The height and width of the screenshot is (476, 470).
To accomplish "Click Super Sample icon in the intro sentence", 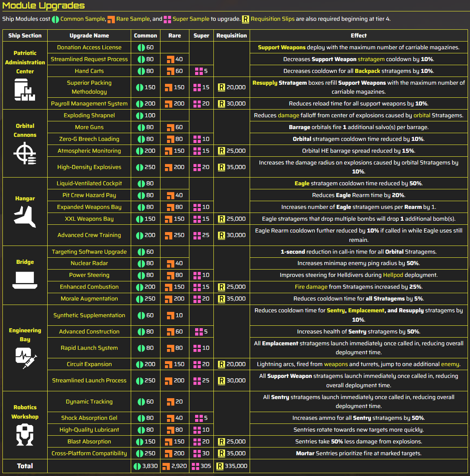I will 167,20.
